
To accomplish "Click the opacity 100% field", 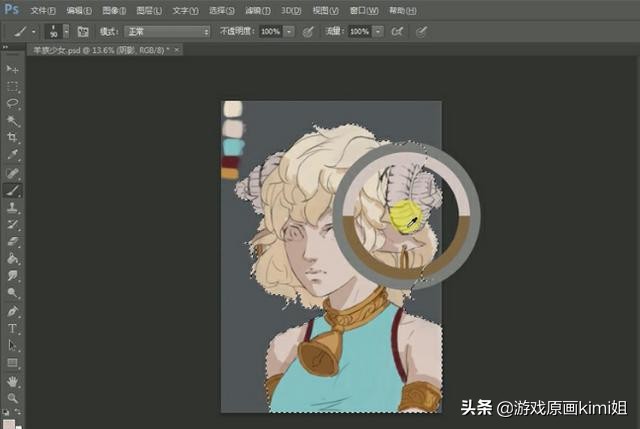I will pos(270,31).
